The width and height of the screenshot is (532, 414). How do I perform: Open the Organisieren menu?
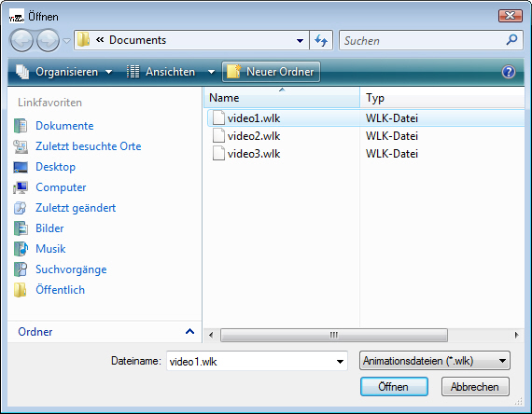pyautogui.click(x=64, y=72)
